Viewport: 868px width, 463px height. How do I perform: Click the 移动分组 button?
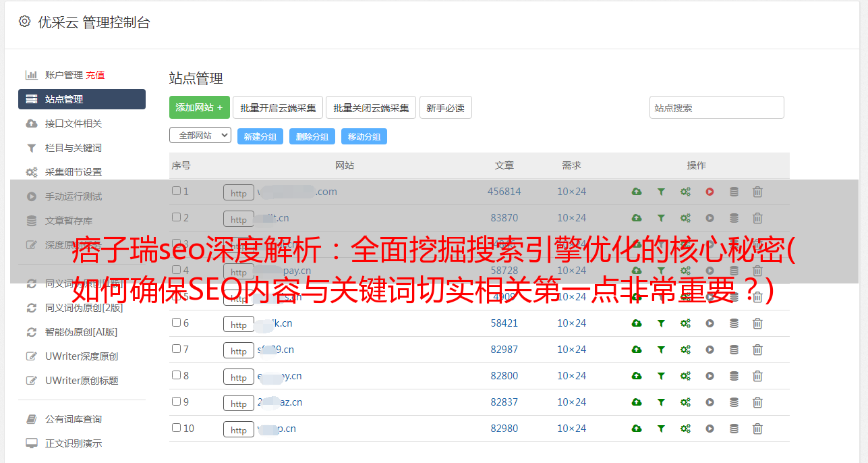click(364, 136)
